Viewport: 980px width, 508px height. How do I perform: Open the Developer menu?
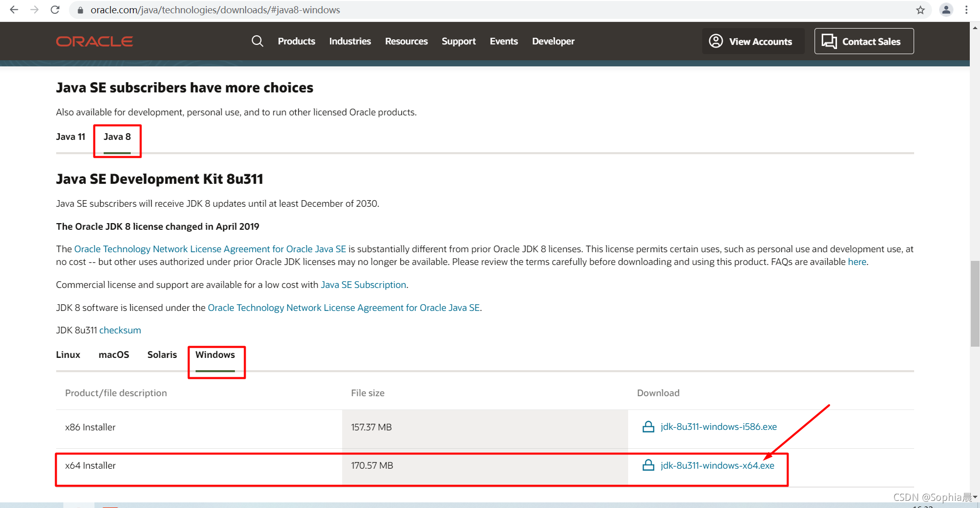click(553, 41)
